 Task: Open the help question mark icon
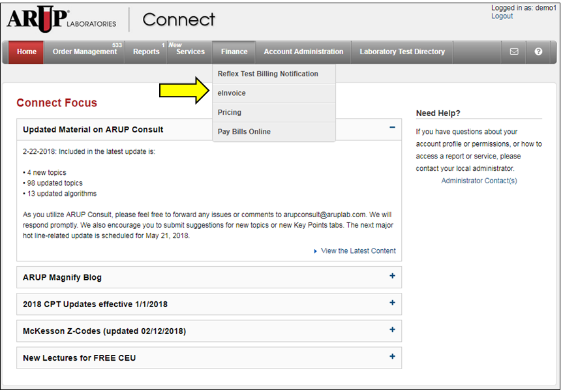click(538, 52)
